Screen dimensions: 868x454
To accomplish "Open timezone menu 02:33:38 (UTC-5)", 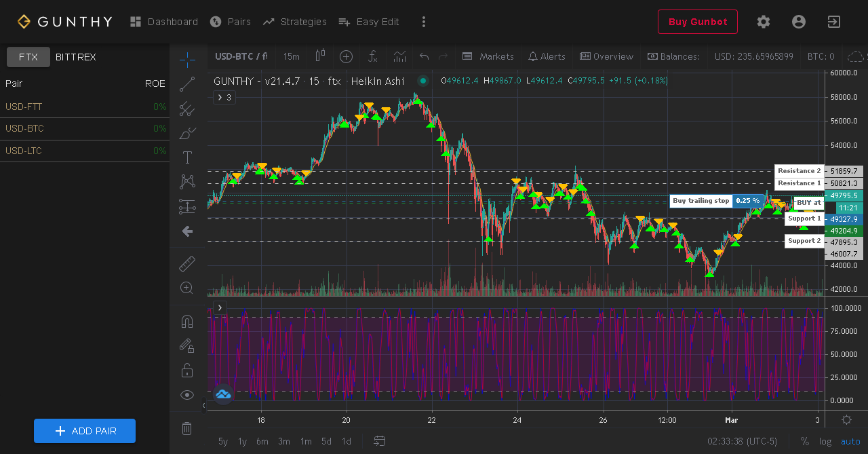I will [742, 441].
